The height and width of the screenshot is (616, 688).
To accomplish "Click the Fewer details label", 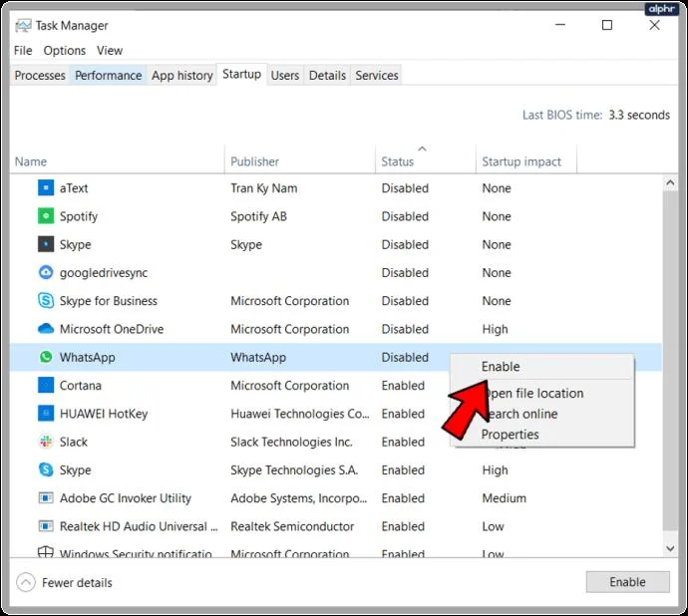I will [77, 583].
